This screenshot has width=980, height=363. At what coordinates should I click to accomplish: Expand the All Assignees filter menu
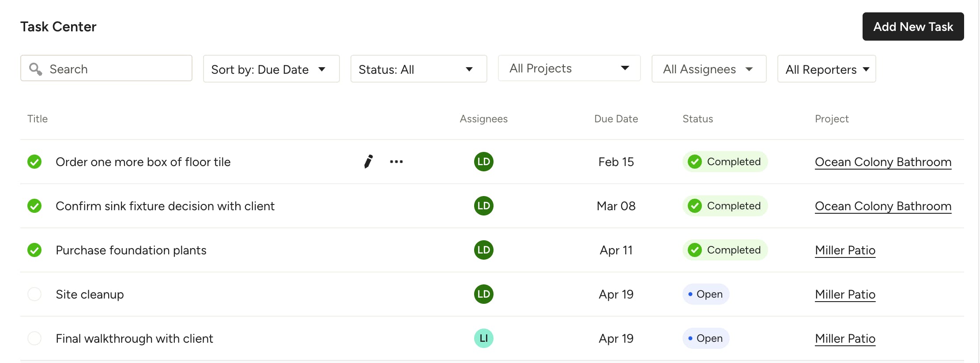709,69
